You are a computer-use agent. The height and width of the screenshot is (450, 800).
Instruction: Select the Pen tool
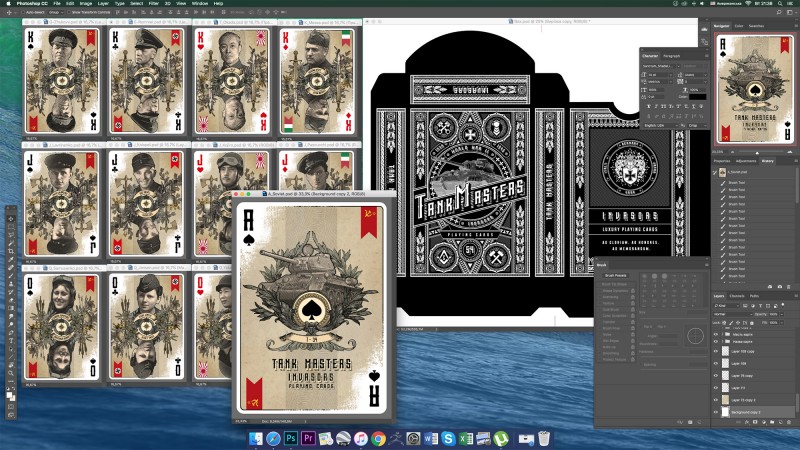[11, 333]
